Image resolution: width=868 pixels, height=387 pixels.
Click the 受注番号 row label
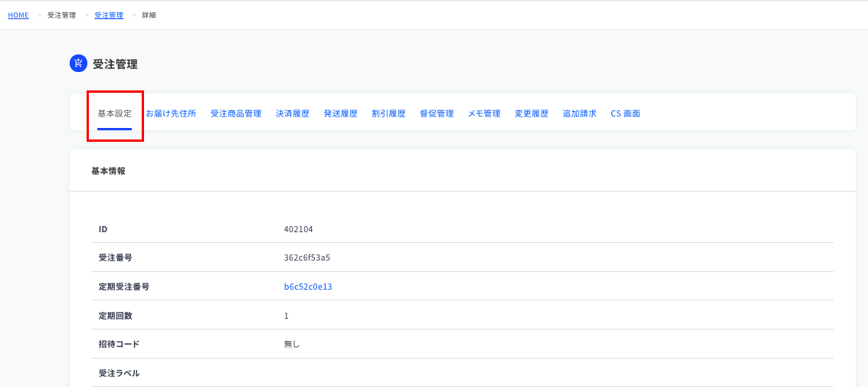pos(115,258)
